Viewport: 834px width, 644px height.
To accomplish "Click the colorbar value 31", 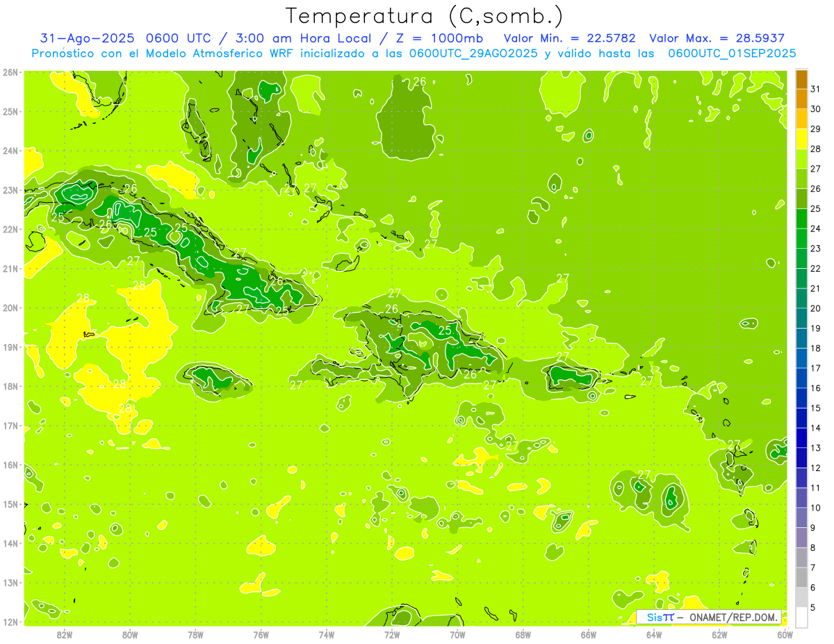I will (x=815, y=89).
